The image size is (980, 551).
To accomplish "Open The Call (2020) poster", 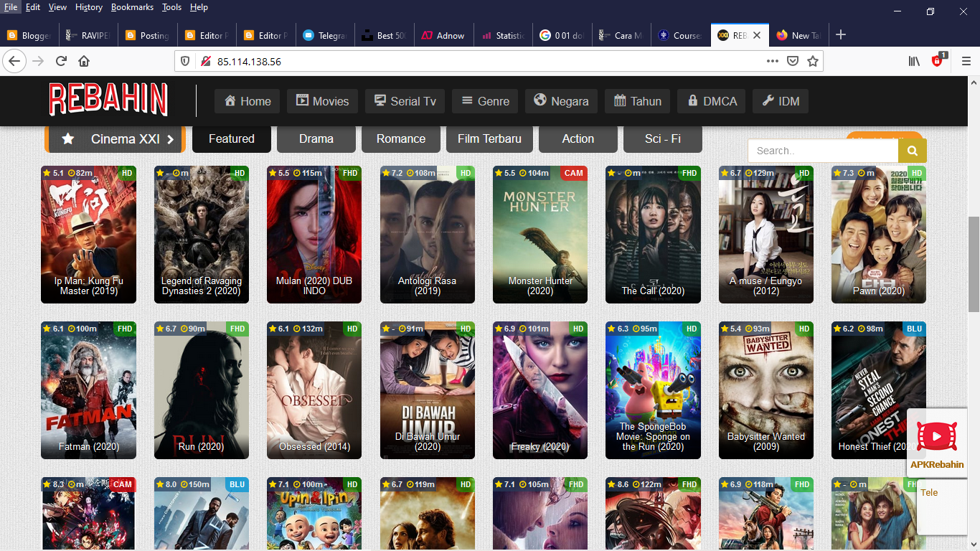I will (653, 235).
